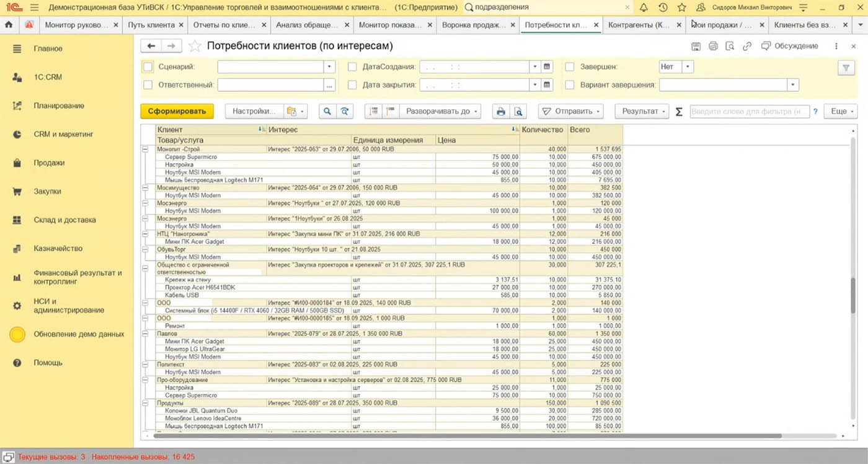Add report to favorites star
The width and height of the screenshot is (868, 464).
(x=195, y=46)
